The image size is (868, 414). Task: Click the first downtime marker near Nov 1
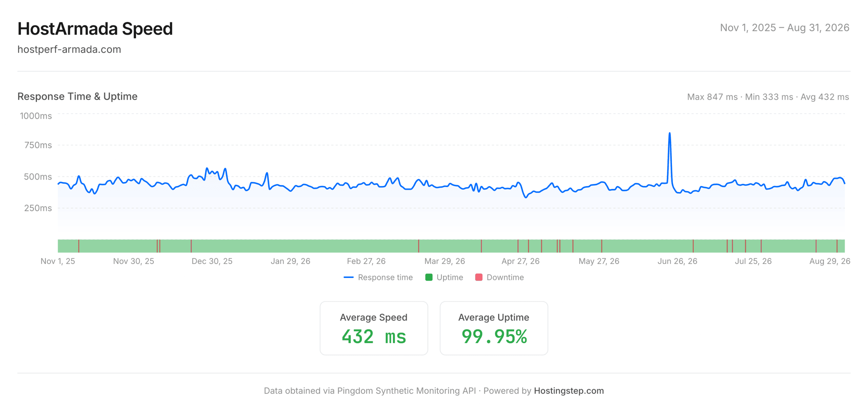(x=79, y=246)
